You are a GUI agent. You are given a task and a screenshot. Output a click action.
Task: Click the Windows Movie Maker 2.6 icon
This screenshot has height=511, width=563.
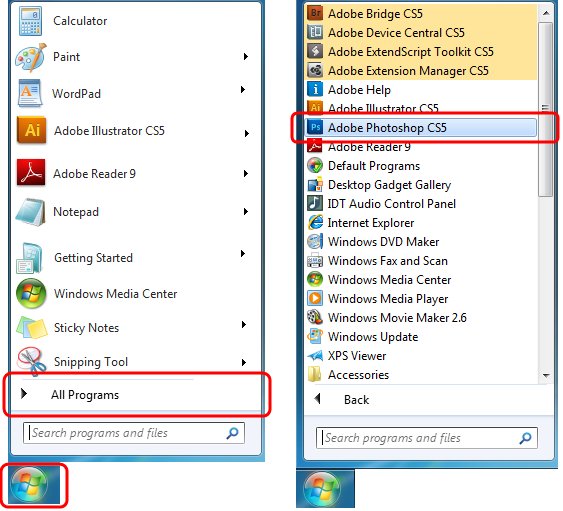[315, 317]
